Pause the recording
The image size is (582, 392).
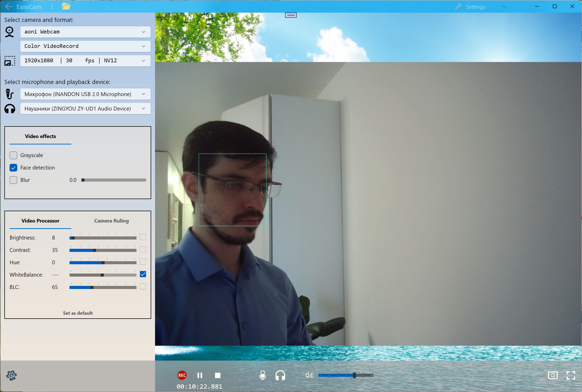(200, 375)
